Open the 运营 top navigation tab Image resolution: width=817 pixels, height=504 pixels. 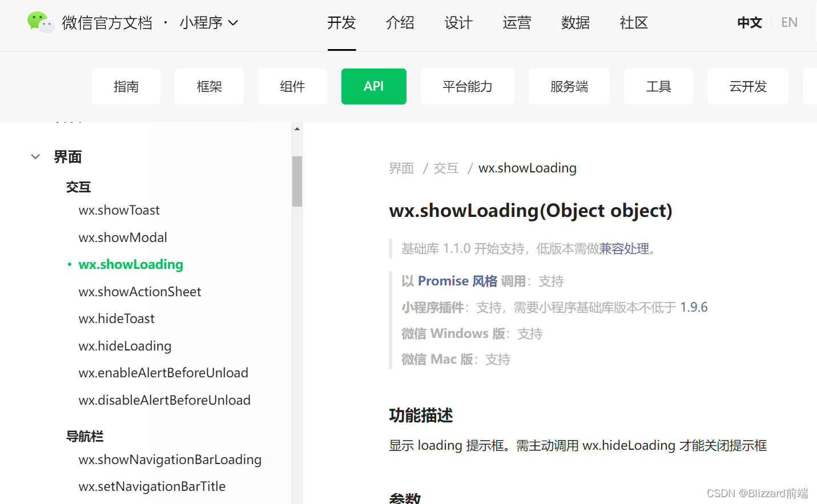tap(517, 23)
